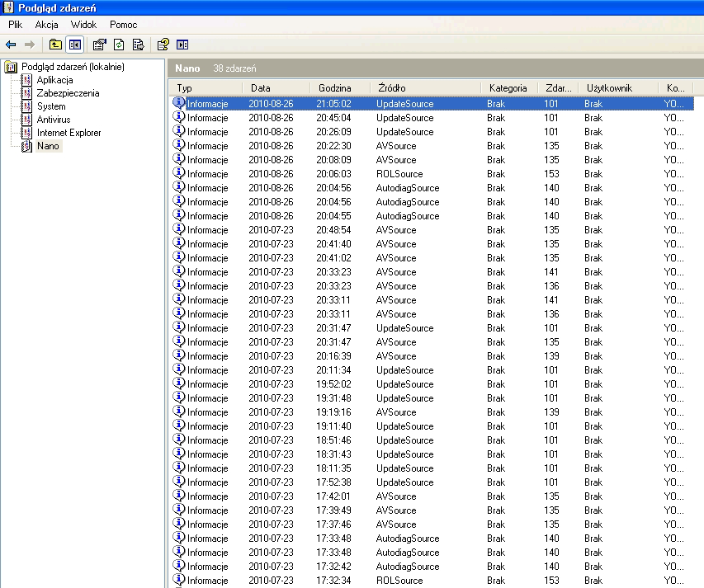Click event ID 136 in the 20:33:11 row
Screen dimensions: 704x588
point(551,314)
